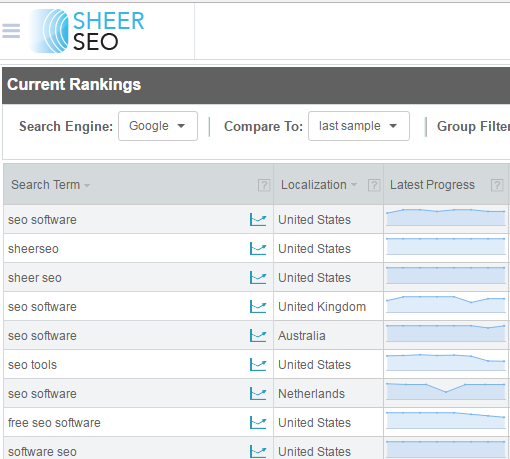Screen dimensions: 510x459
Task: Click sparkline for seo software Australia
Action: click(x=446, y=333)
